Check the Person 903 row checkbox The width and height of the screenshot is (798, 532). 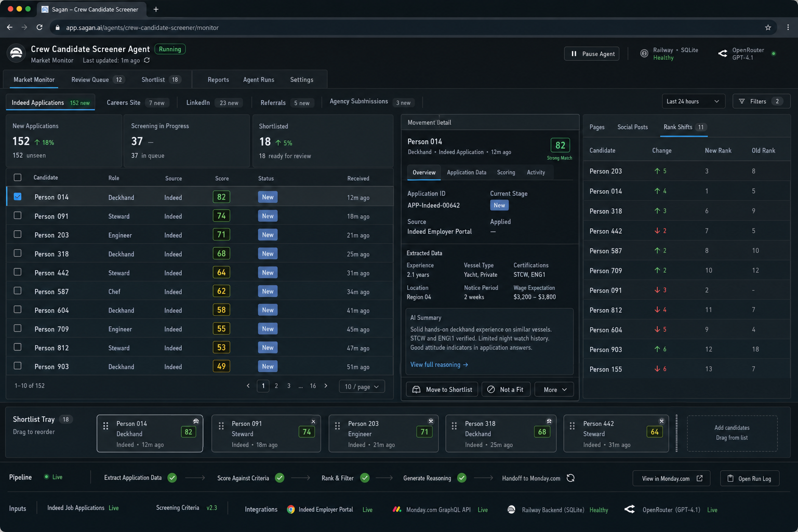tap(18, 366)
